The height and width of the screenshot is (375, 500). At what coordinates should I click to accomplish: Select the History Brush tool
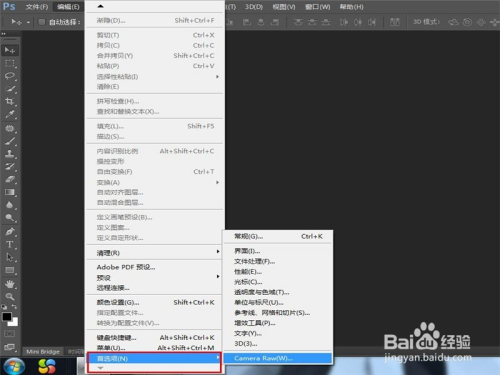click(x=10, y=167)
